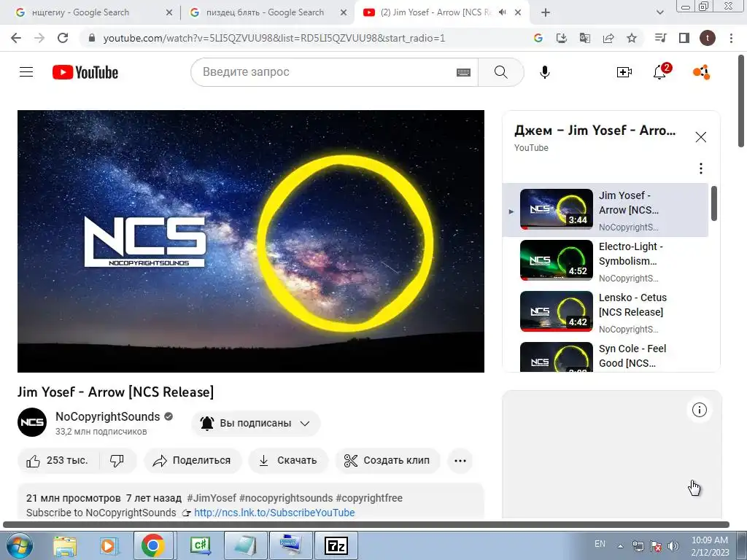This screenshot has width=747, height=560.
Task: Open the Windows Start button
Action: 20,546
